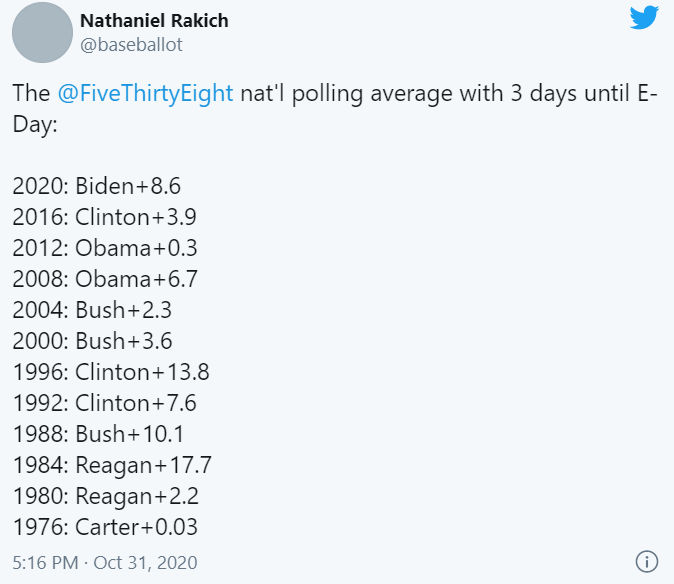Click the 1984: Reagan+17.7 line
The width and height of the screenshot is (674, 584).
pyautogui.click(x=112, y=465)
